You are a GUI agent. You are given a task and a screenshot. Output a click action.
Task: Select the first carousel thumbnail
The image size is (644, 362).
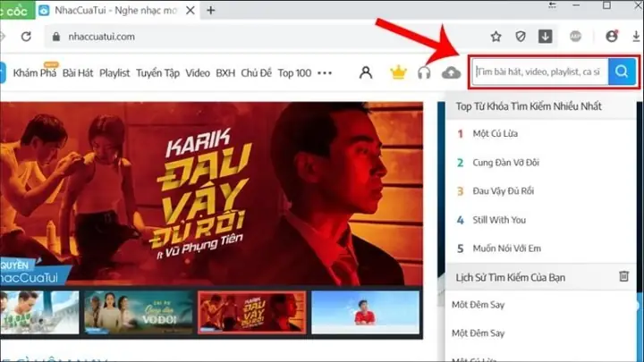coord(39,312)
